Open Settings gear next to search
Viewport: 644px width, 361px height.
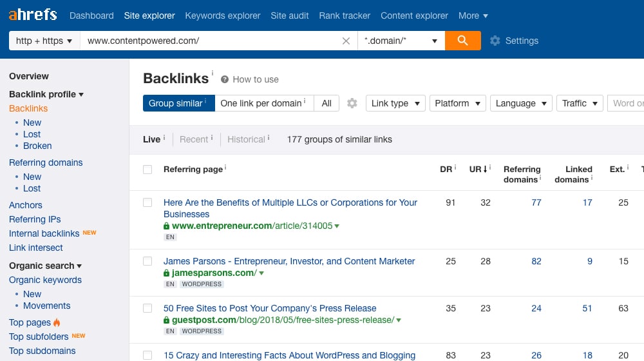[495, 41]
